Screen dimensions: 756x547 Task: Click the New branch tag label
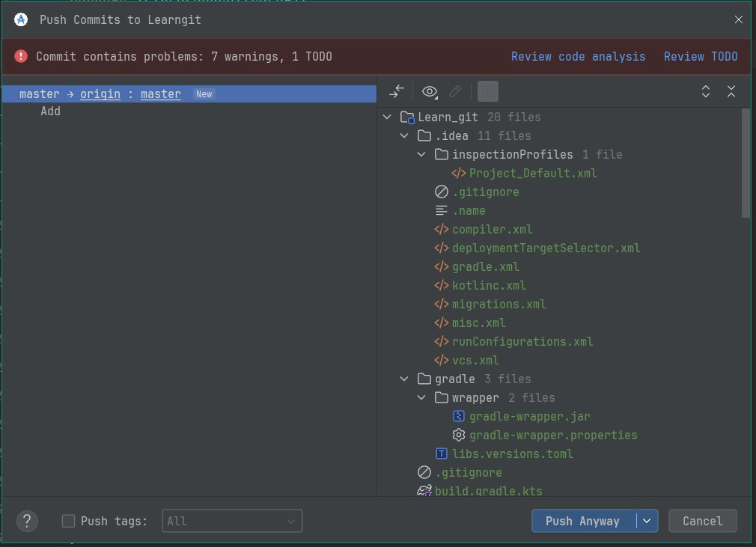pyautogui.click(x=204, y=94)
